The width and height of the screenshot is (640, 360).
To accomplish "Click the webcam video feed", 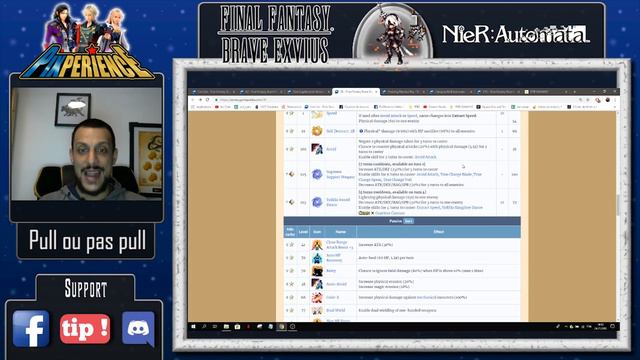I will pyautogui.click(x=87, y=144).
